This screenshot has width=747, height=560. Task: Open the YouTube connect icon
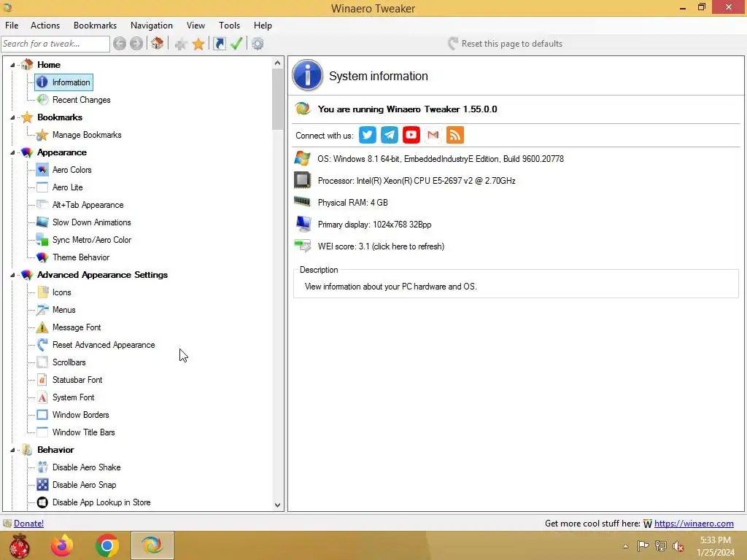point(411,135)
